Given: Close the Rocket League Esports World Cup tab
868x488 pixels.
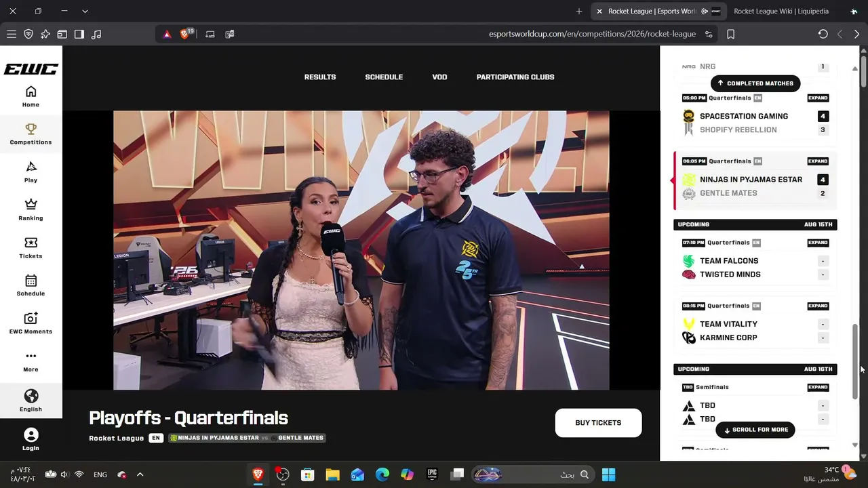Looking at the screenshot, I should [599, 11].
